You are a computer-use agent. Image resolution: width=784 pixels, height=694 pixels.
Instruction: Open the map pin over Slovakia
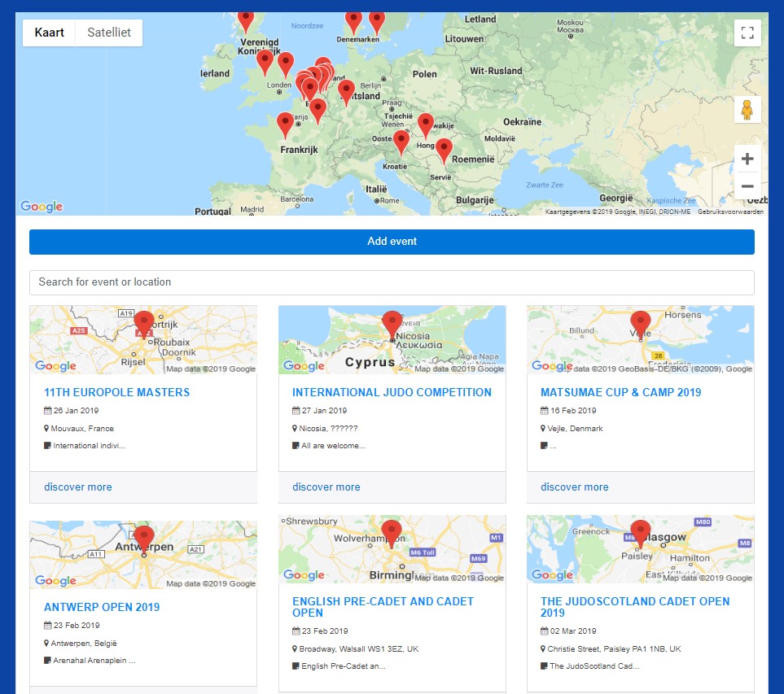click(x=426, y=125)
